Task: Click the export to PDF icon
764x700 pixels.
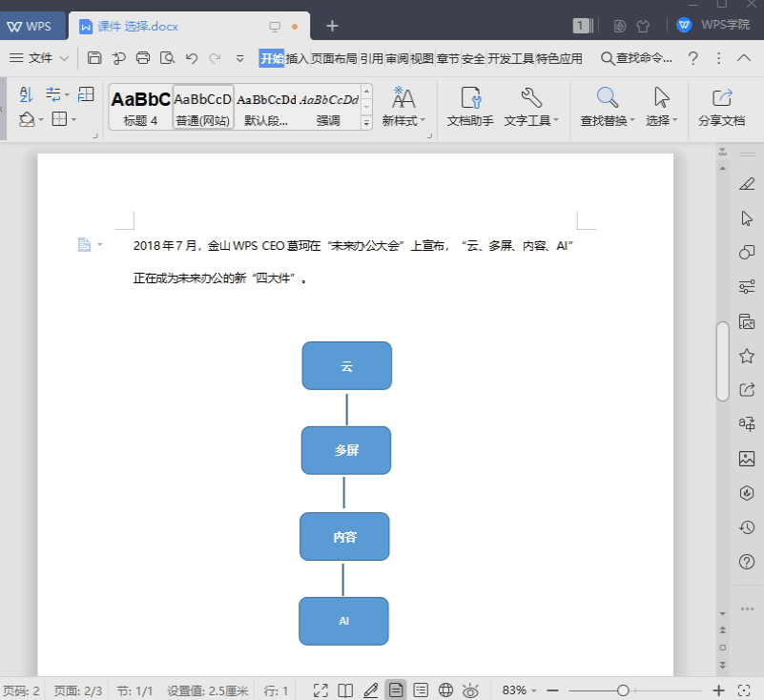Action: pyautogui.click(x=118, y=58)
